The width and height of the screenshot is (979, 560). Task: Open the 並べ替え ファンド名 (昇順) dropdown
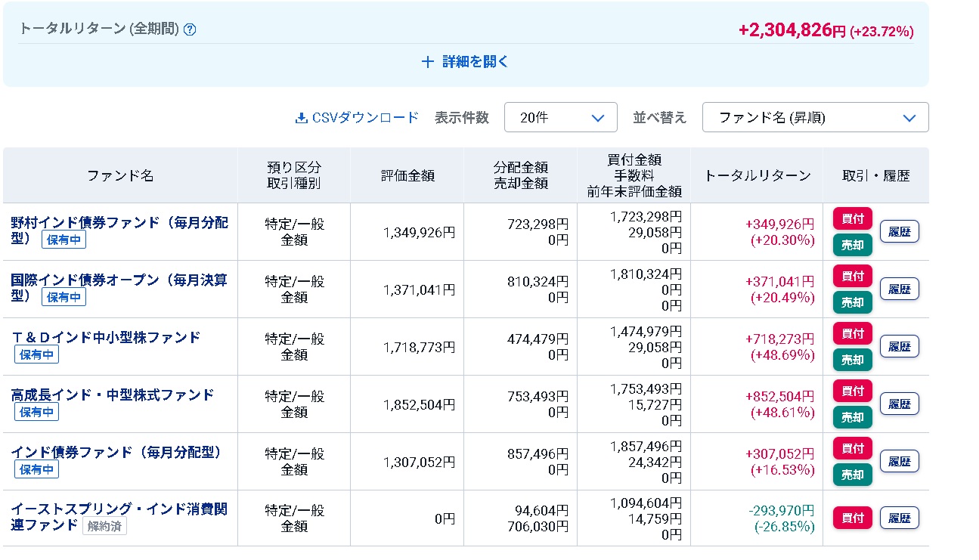pos(815,118)
